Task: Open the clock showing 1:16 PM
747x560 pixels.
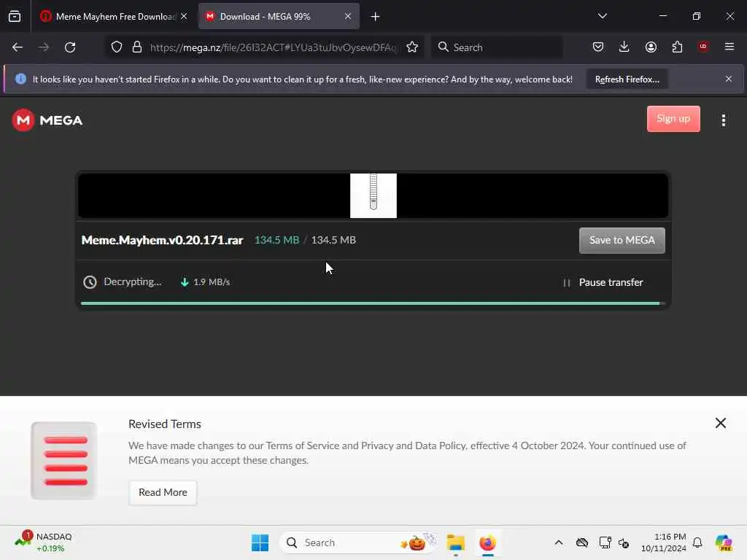Action: tap(663, 542)
